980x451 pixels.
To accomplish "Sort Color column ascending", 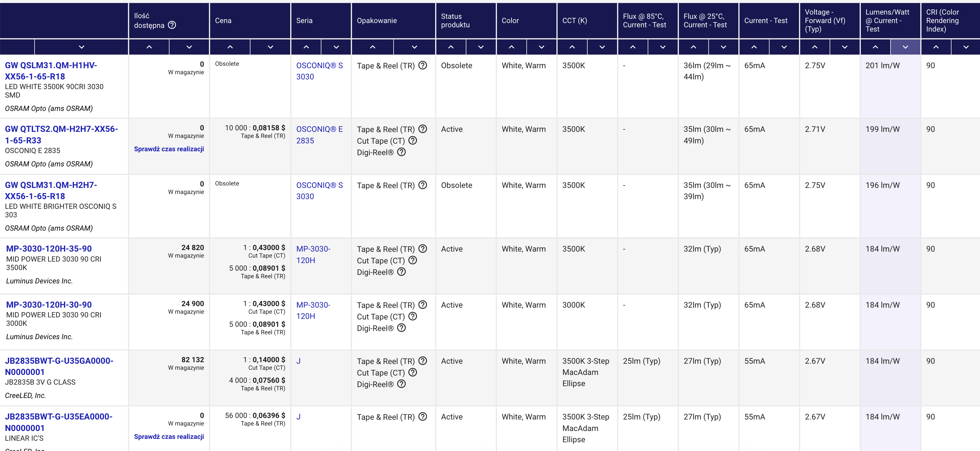I will coord(512,47).
